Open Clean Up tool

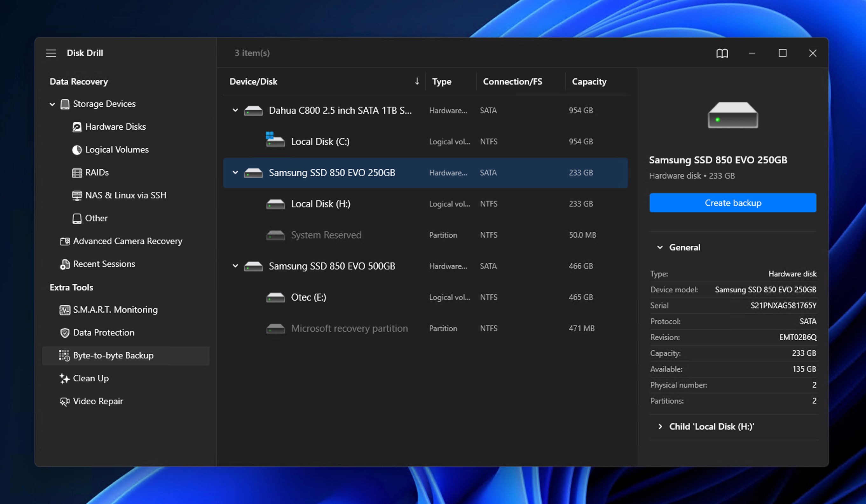click(x=91, y=378)
